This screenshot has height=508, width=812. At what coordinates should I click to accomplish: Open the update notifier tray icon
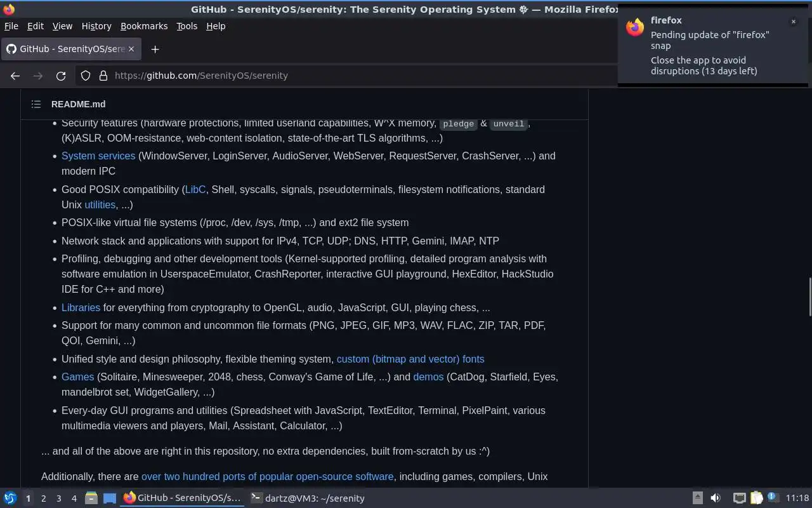point(772,497)
